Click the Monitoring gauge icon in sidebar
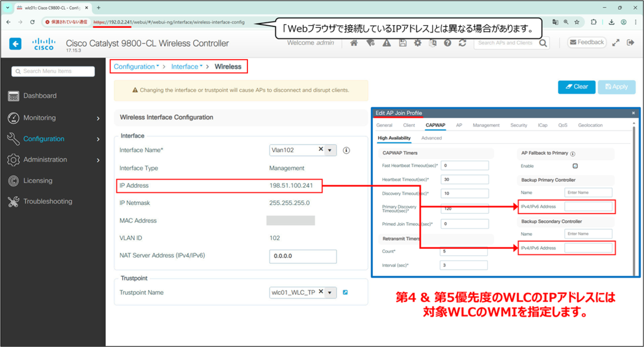 point(13,118)
